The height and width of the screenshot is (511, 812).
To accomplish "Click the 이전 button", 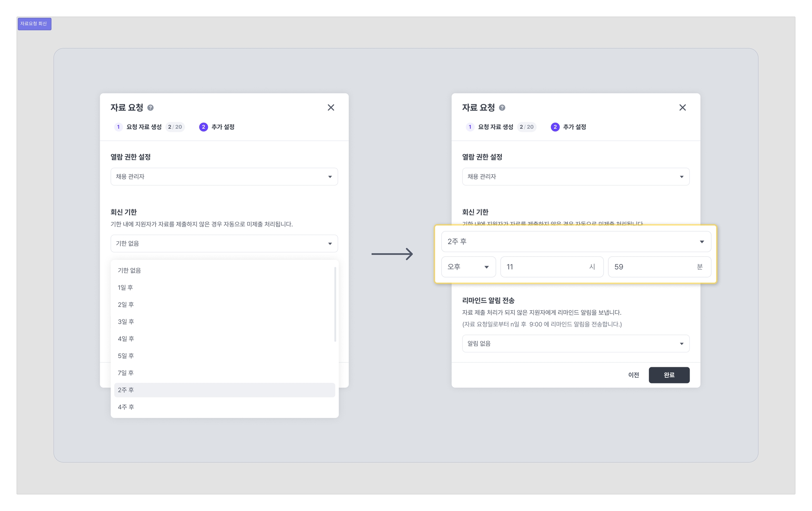I will [633, 375].
